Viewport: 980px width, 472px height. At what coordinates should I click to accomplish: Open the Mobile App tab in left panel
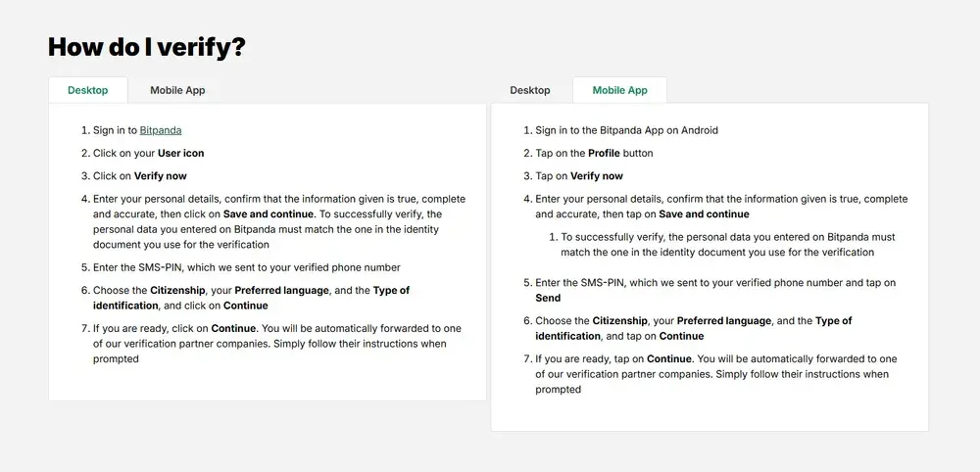[177, 90]
